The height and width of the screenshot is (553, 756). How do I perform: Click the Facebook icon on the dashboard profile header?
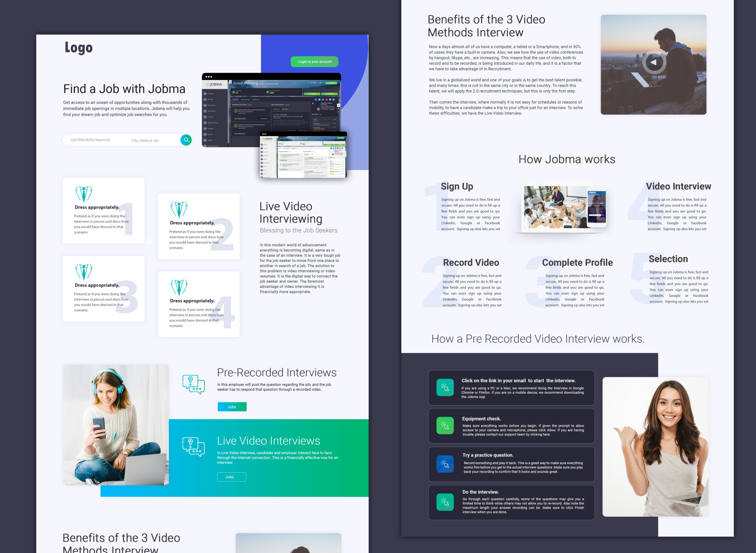[x=316, y=100]
